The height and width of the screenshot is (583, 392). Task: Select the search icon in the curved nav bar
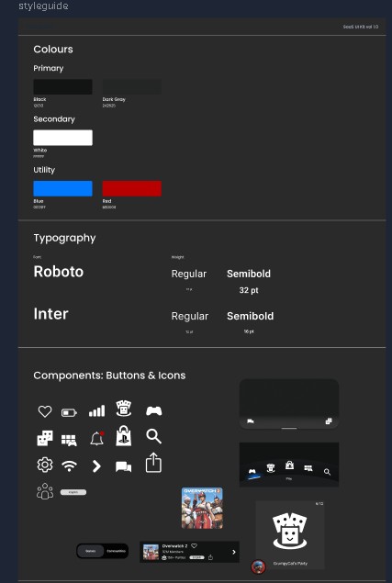point(328,472)
